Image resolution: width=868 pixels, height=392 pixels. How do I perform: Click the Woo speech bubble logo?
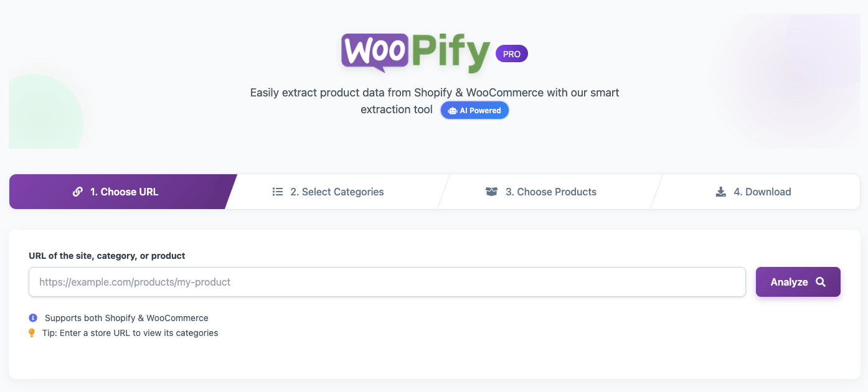coord(375,52)
